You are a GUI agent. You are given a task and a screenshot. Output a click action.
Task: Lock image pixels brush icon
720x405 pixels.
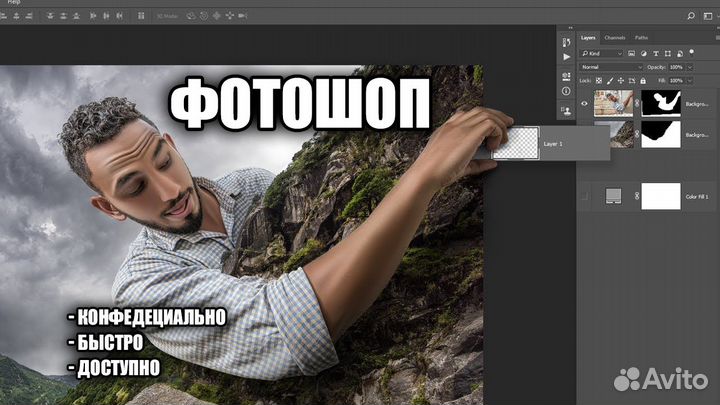pos(610,81)
